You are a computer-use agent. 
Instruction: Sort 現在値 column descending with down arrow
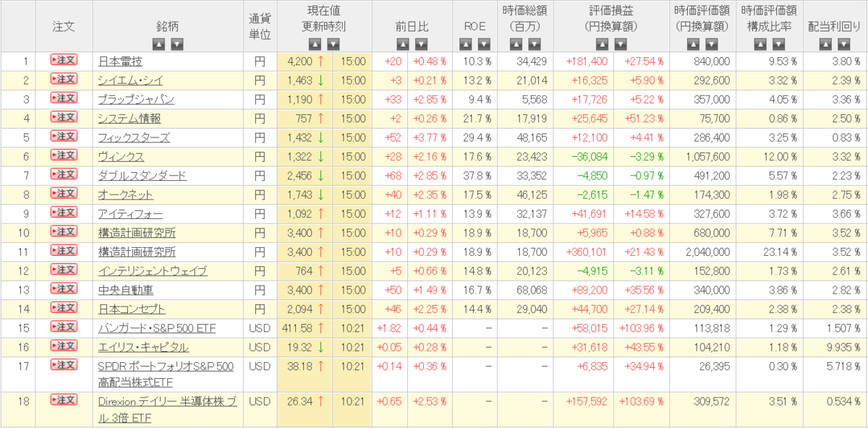(x=333, y=44)
